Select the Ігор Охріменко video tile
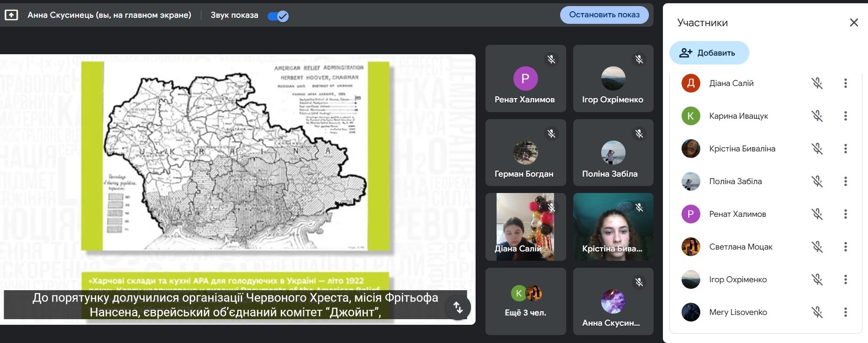 [613, 79]
